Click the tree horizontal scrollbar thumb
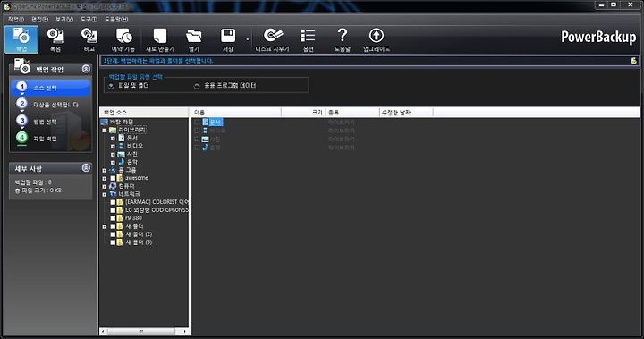Screen dimensions: 644x339 (x=141, y=331)
